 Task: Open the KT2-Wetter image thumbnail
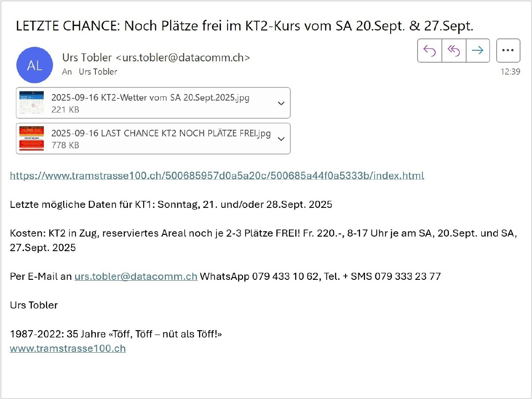click(x=31, y=103)
